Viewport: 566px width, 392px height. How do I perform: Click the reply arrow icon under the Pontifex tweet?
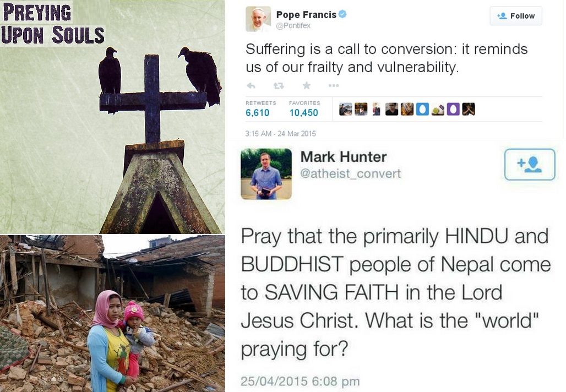(251, 85)
